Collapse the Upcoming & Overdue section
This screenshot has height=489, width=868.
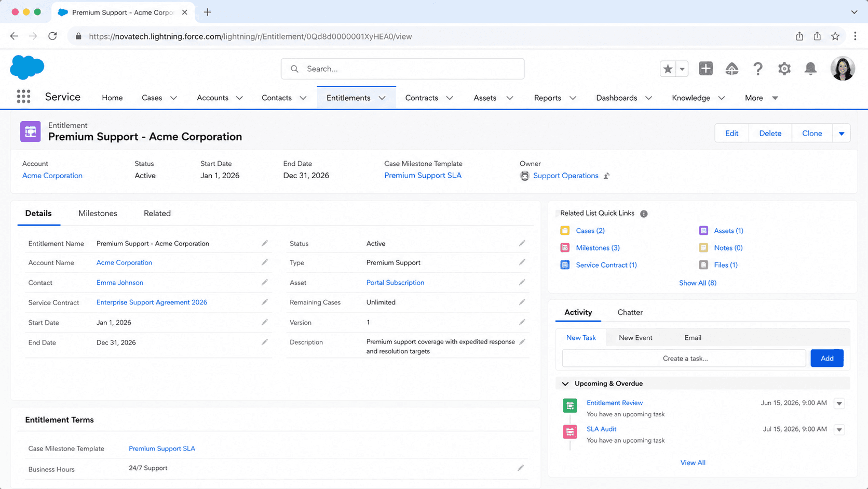tap(565, 384)
